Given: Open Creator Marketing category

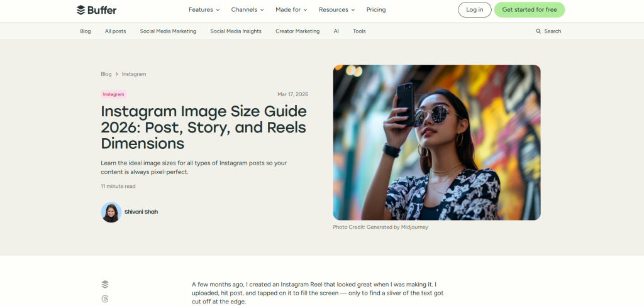Looking at the screenshot, I should point(297,31).
